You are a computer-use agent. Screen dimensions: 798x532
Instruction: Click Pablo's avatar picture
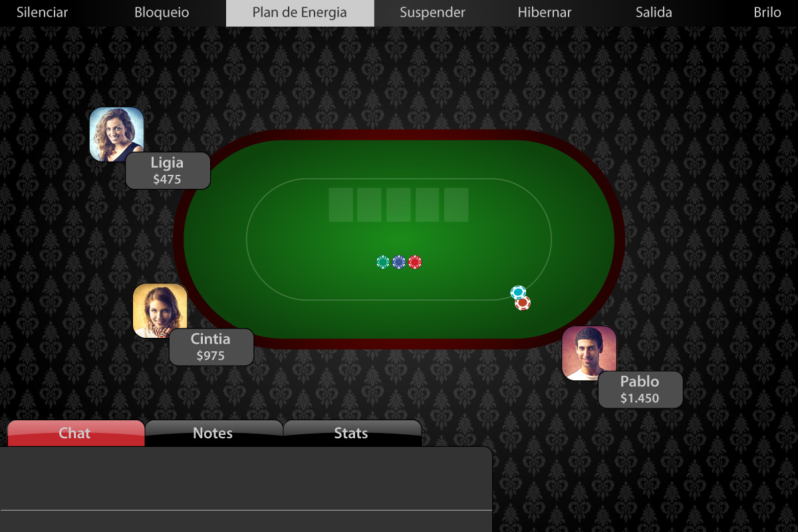(589, 353)
